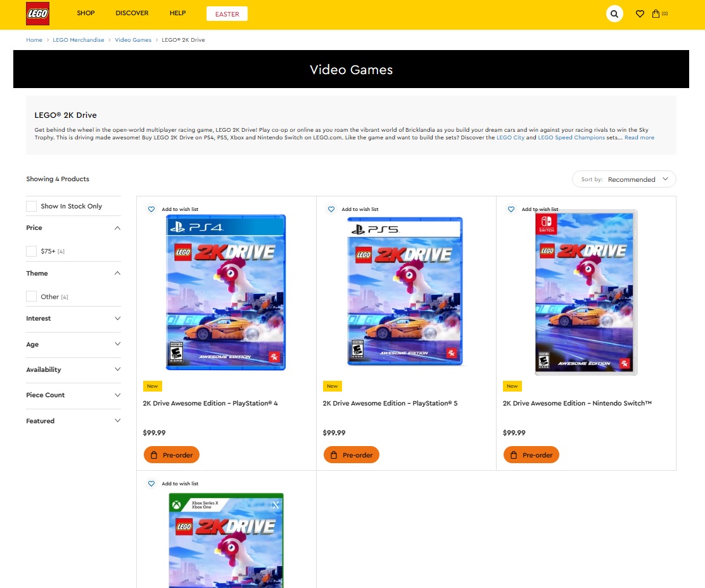Pre-order the Nintendo Switch edition
The image size is (705, 588).
[531, 455]
